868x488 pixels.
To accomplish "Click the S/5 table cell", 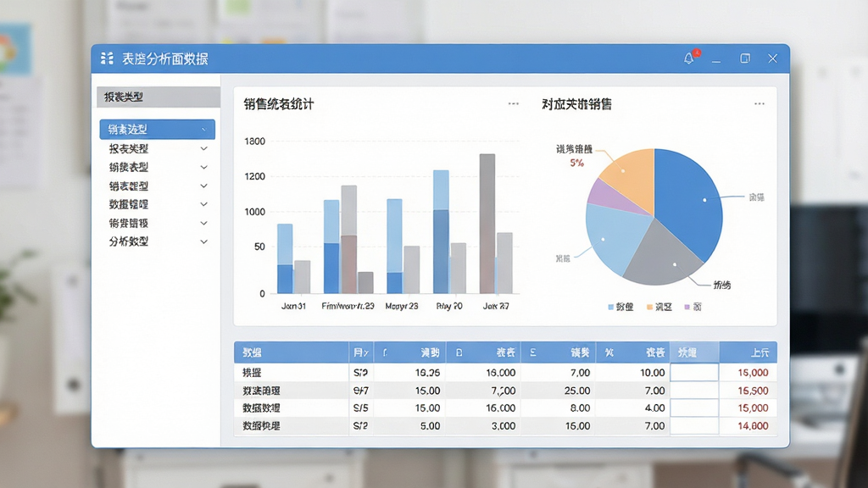I will point(360,408).
